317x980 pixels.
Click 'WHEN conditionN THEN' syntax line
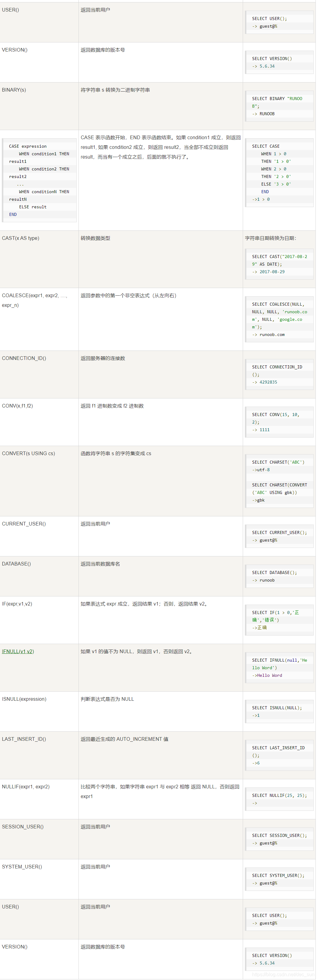click(44, 192)
